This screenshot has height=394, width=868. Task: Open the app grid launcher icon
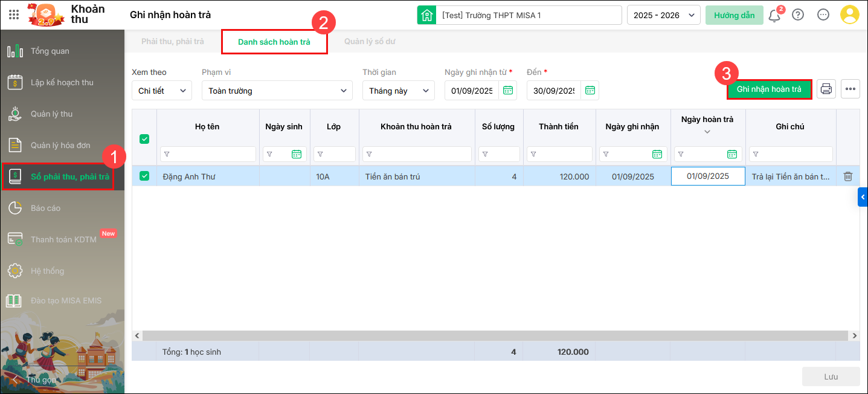[14, 15]
